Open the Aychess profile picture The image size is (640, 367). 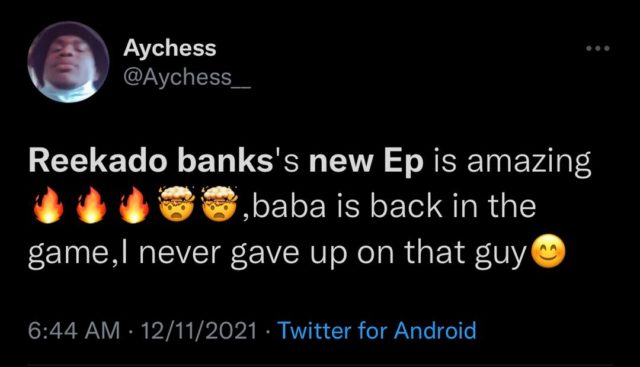[68, 62]
